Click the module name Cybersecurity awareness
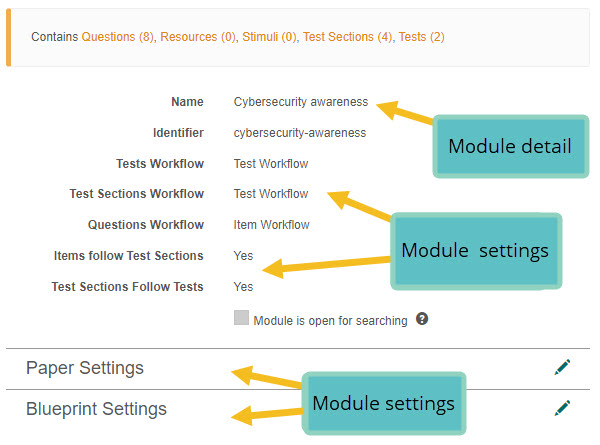Image resolution: width=600 pixels, height=445 pixels. pos(301,101)
